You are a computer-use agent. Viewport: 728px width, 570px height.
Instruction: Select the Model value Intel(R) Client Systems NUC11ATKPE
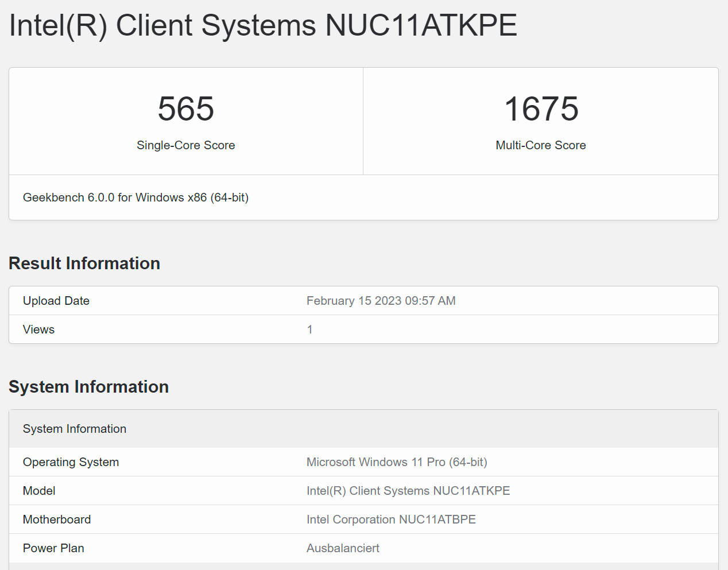[x=408, y=491]
